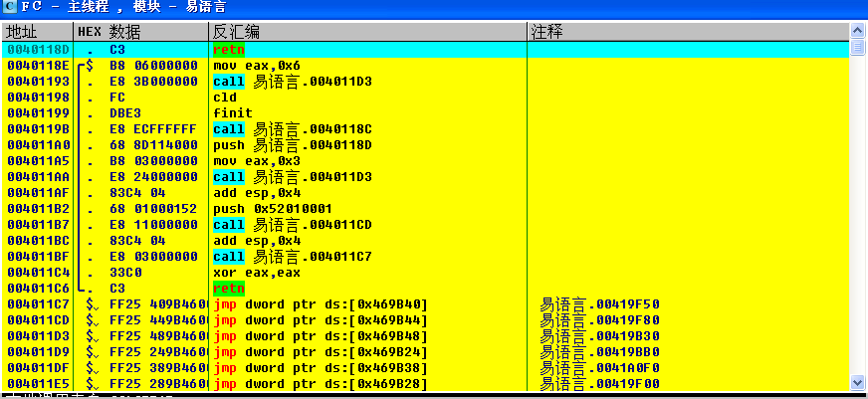Click comment 易语言.00419F00
This screenshot has height=399, width=868.
click(600, 384)
